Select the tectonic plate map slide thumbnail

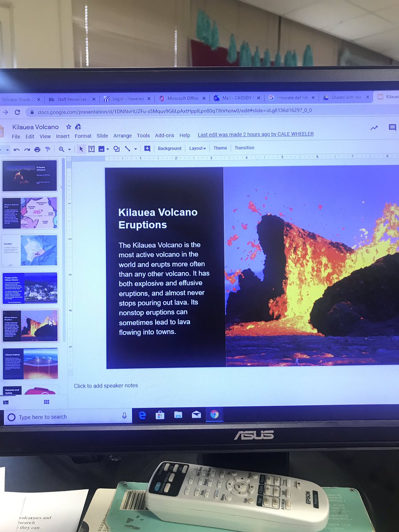click(x=30, y=213)
